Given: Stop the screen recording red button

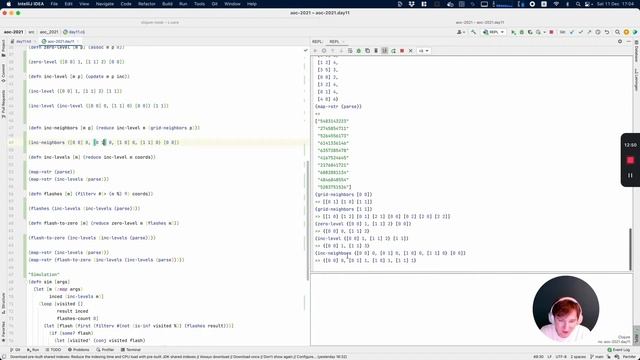Looking at the screenshot, I should tap(630, 160).
